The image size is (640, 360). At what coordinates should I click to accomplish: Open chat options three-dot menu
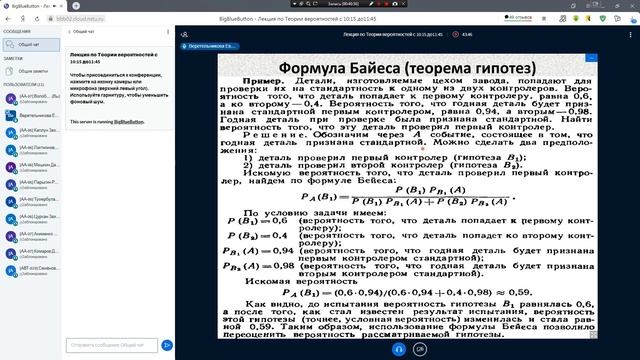point(168,31)
